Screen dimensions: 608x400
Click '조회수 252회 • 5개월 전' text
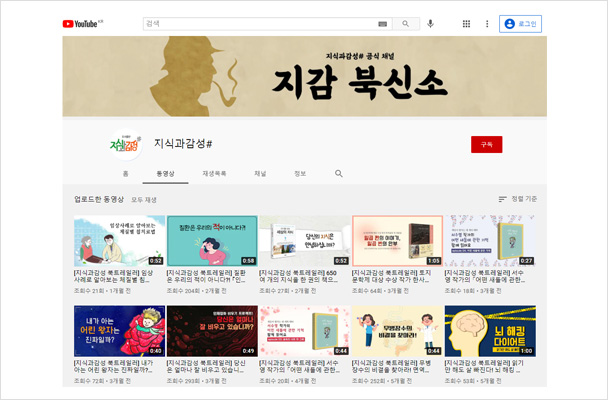(x=382, y=381)
